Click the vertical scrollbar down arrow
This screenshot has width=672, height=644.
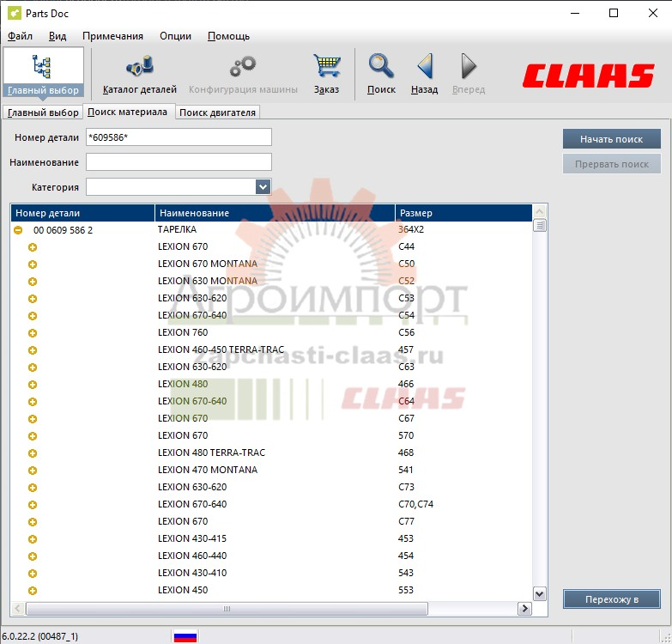click(539, 594)
